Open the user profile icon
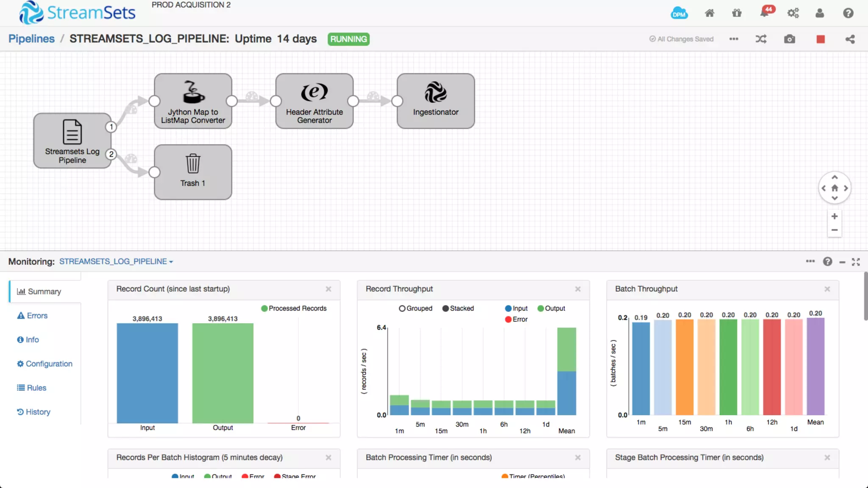The image size is (868, 488). click(820, 13)
